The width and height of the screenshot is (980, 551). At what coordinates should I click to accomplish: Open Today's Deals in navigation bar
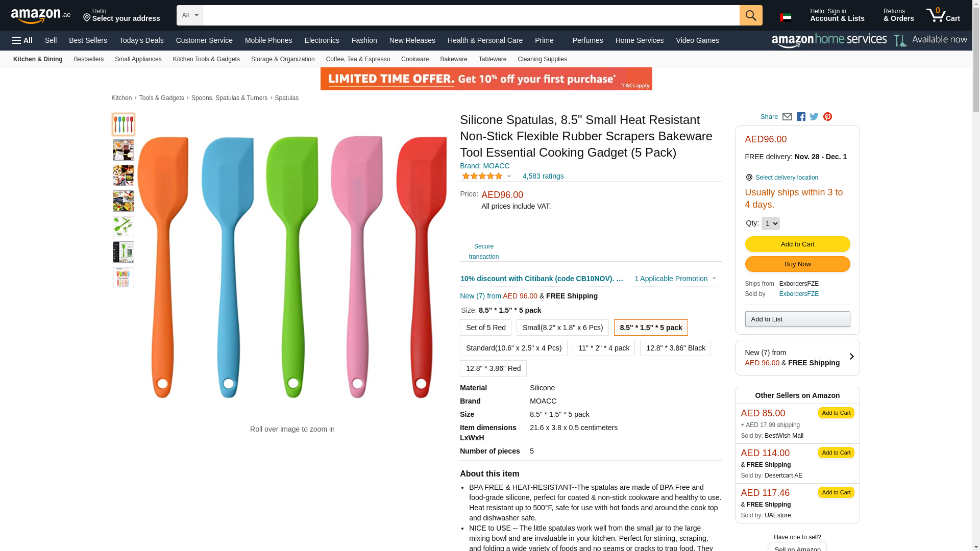tap(141, 40)
